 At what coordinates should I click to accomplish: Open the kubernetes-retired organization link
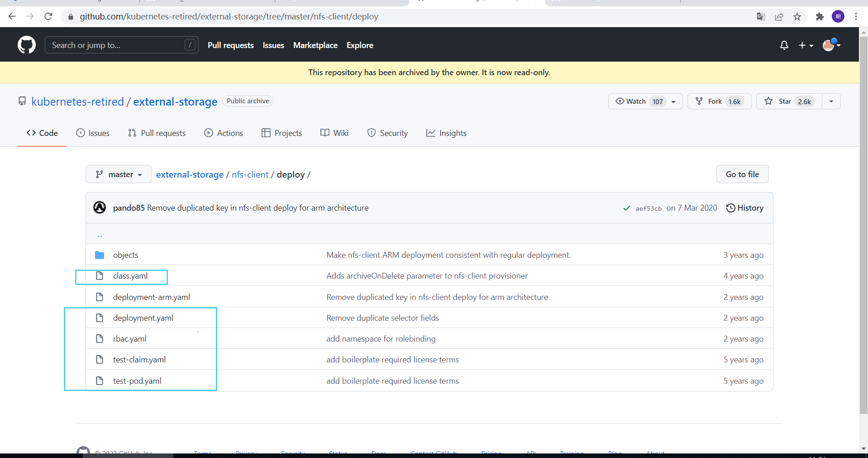coord(78,101)
